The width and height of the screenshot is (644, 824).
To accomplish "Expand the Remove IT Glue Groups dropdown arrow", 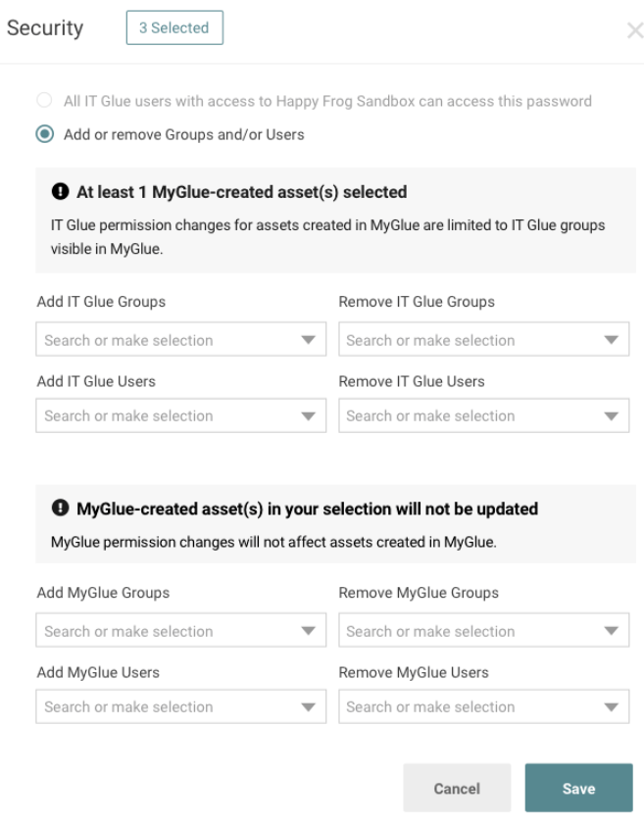I will click(x=611, y=340).
